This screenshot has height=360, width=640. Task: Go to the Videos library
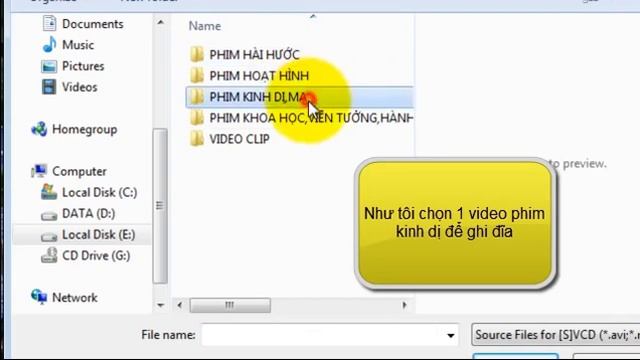(80, 87)
